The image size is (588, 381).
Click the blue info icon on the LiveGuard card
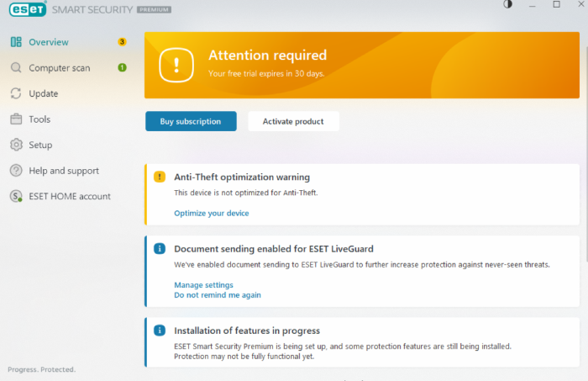[x=160, y=248]
